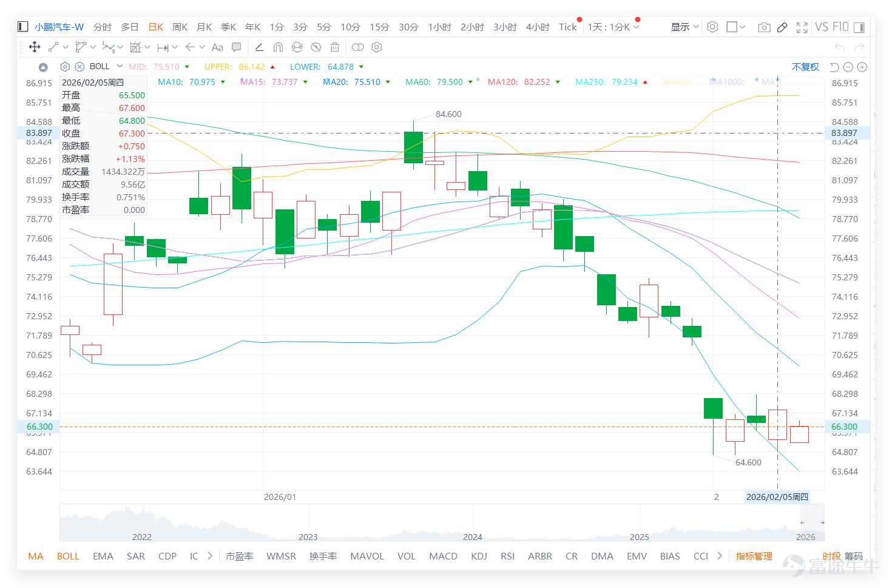This screenshot has height=588, width=892.
Task: Switch to 周K weekly chart tab
Action: 180,27
